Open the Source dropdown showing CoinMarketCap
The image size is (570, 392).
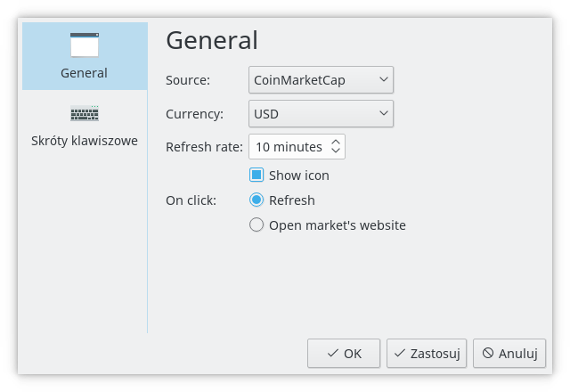(321, 79)
